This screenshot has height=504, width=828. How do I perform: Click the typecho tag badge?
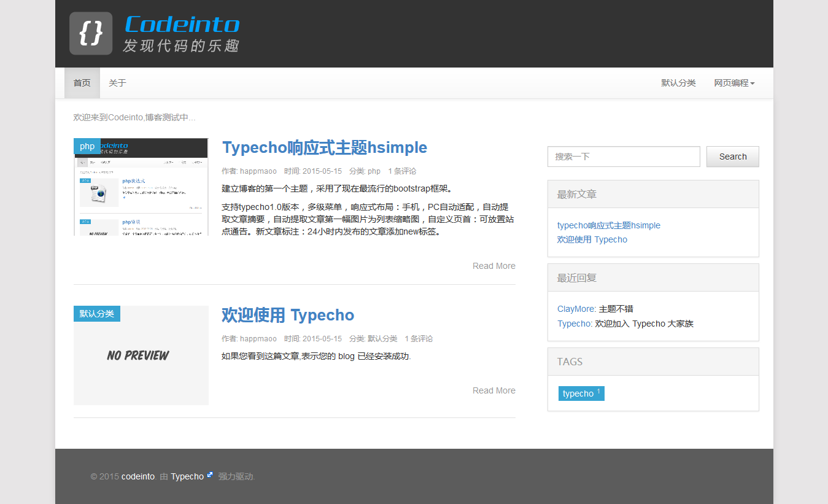click(581, 394)
